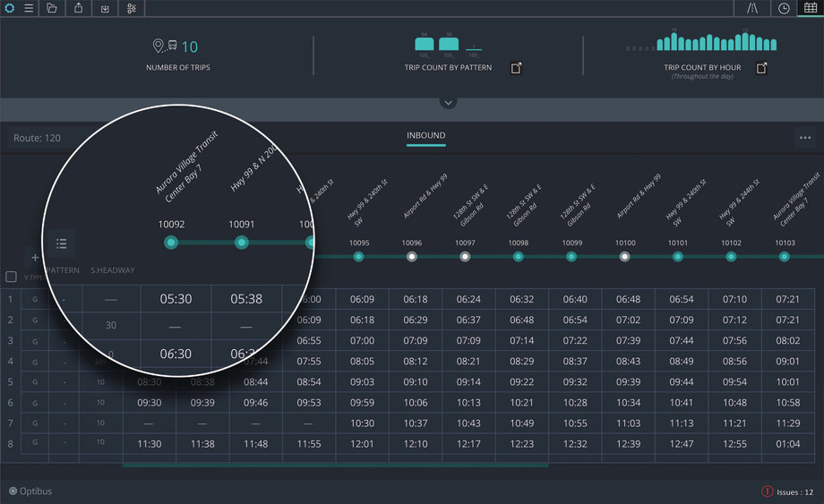This screenshot has width=824, height=504.
Task: Select row number 5
Action: 10,381
